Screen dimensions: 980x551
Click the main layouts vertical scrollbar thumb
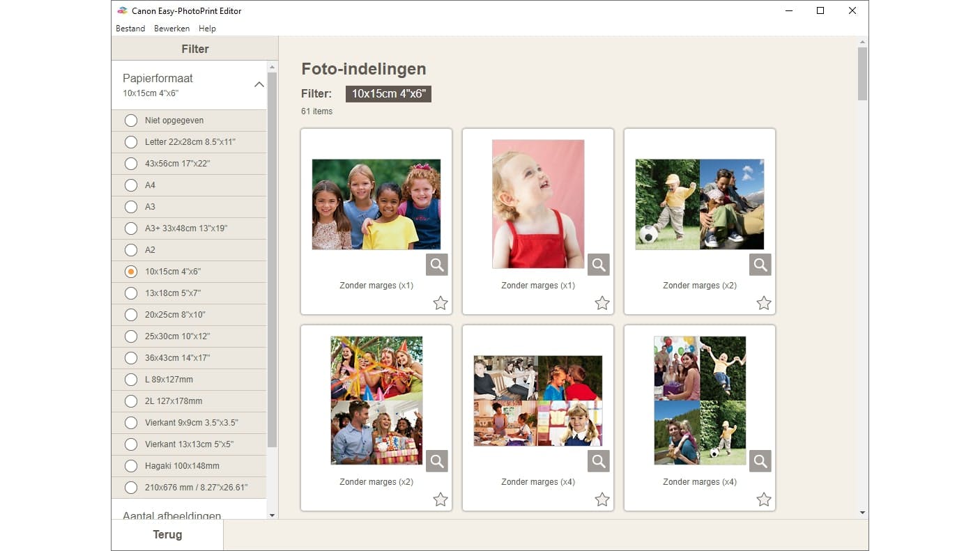(x=863, y=73)
